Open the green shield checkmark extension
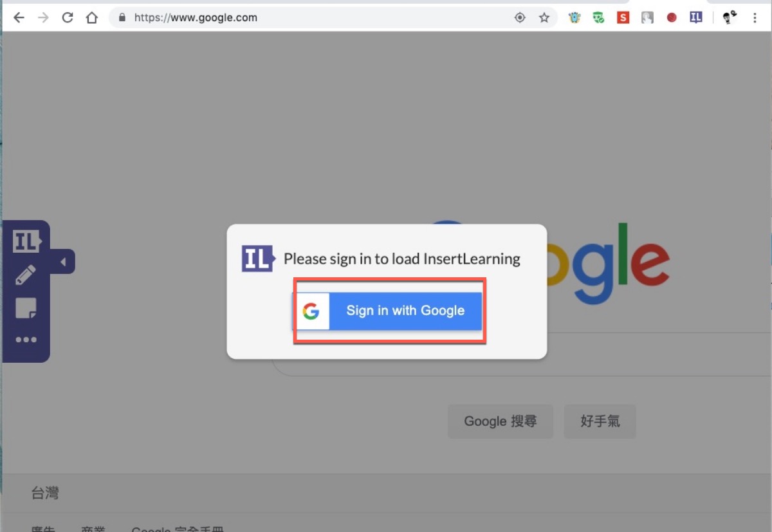 pos(599,18)
